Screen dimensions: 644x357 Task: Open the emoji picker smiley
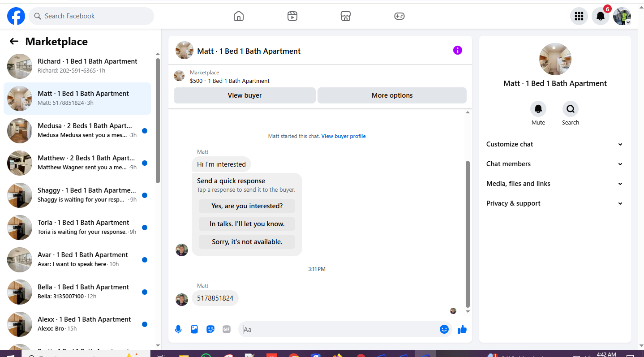click(x=444, y=329)
